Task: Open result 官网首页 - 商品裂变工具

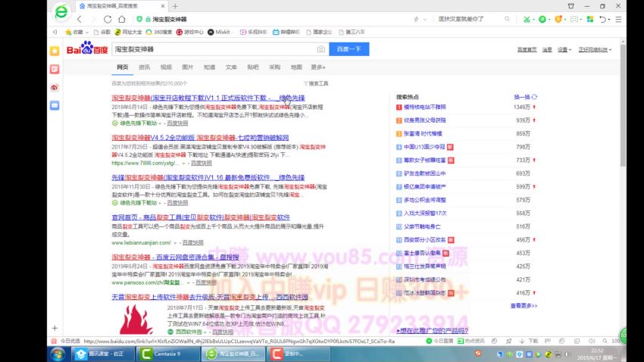Action: coord(201,217)
